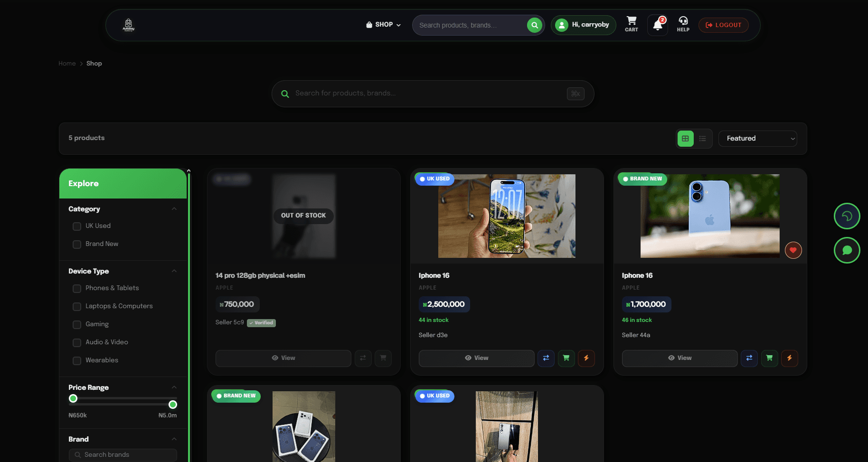View the 14 pro 128gb product
Screen dimensions: 868x462
(x=283, y=358)
